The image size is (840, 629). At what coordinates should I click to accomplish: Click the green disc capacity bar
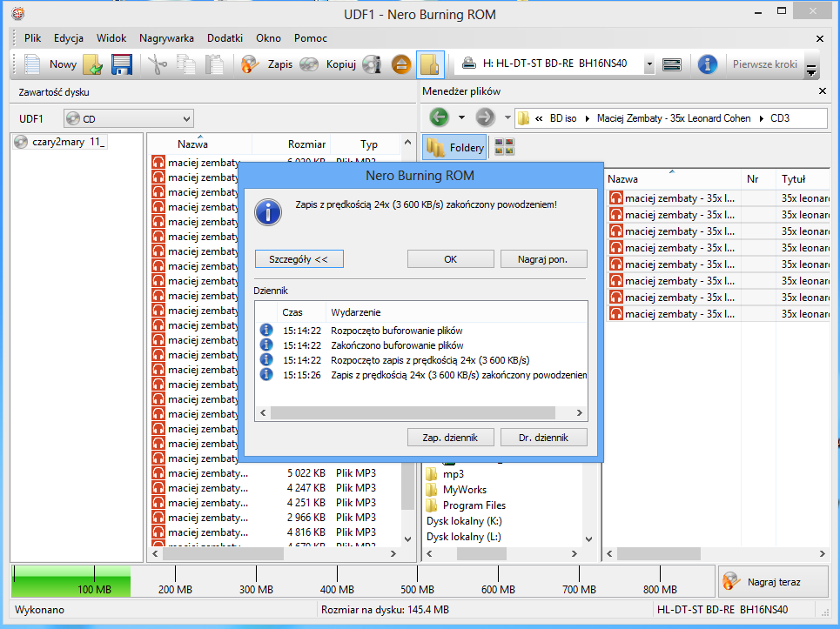tap(71, 581)
